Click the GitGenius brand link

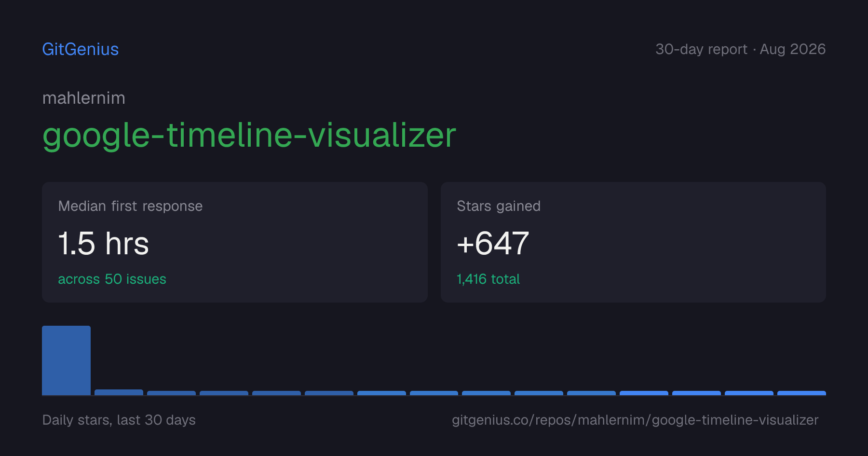(x=81, y=49)
